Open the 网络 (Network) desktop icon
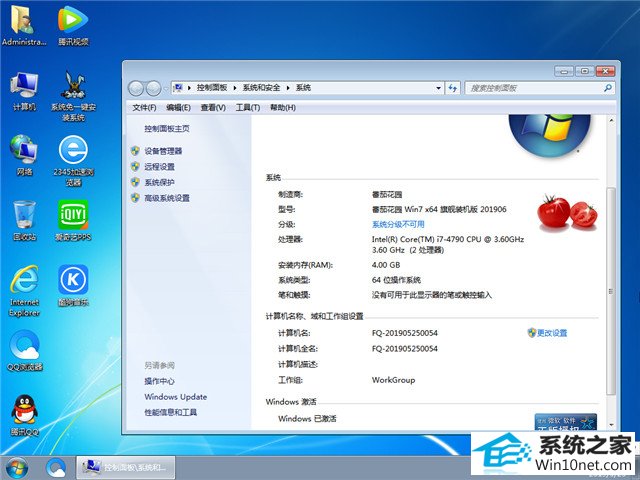Viewport: 640px width, 480px height. pyautogui.click(x=24, y=155)
